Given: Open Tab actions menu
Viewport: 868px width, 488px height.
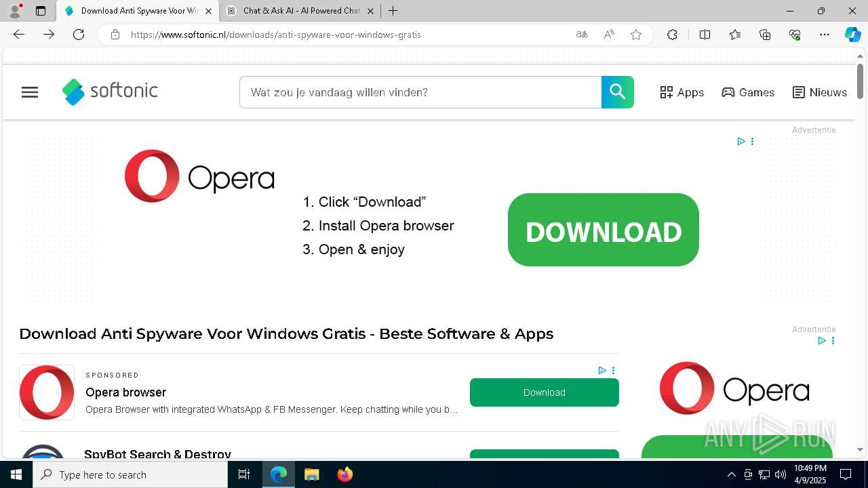Looking at the screenshot, I should coord(41,11).
